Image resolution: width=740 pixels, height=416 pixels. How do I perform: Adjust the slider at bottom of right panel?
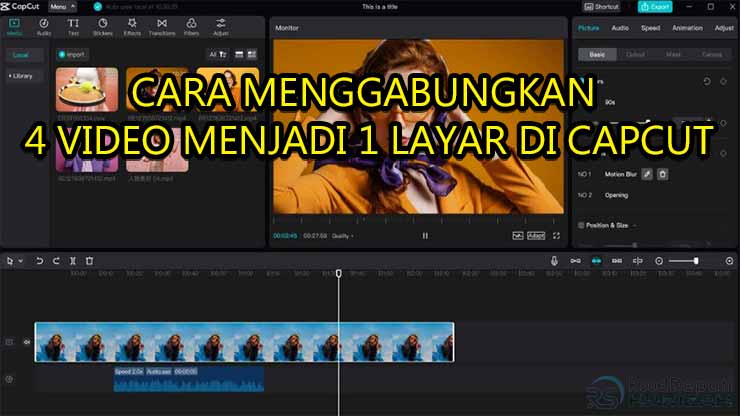635,245
